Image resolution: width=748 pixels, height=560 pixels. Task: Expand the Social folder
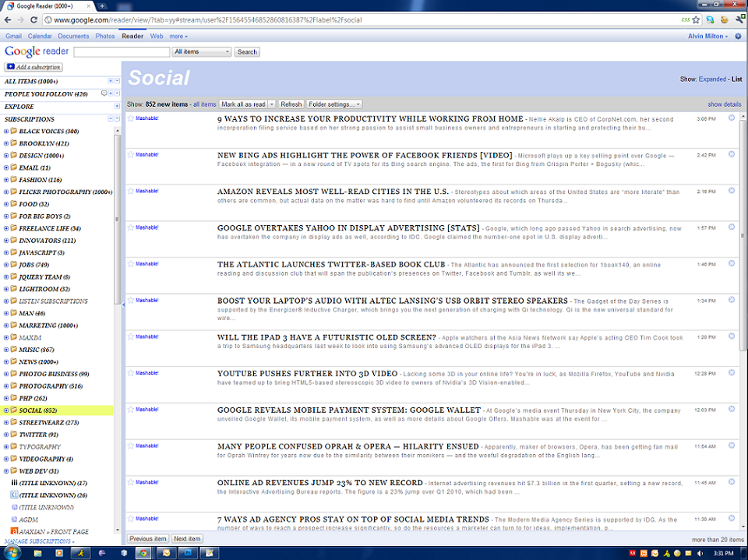click(x=6, y=410)
